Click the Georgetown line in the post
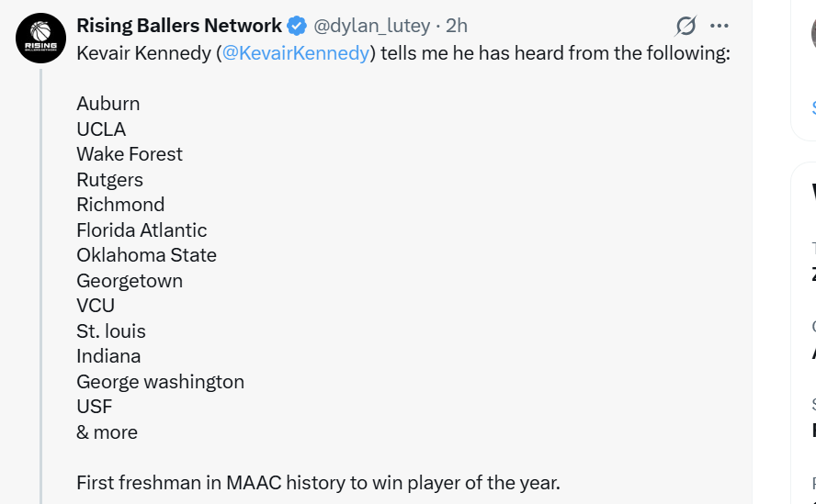This screenshot has height=504, width=816. (x=130, y=281)
